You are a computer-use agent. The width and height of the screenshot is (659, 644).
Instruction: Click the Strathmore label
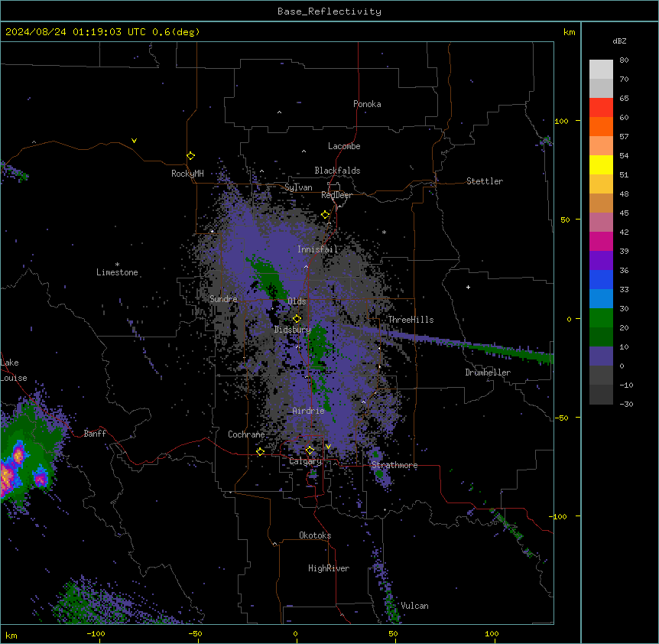394,465
